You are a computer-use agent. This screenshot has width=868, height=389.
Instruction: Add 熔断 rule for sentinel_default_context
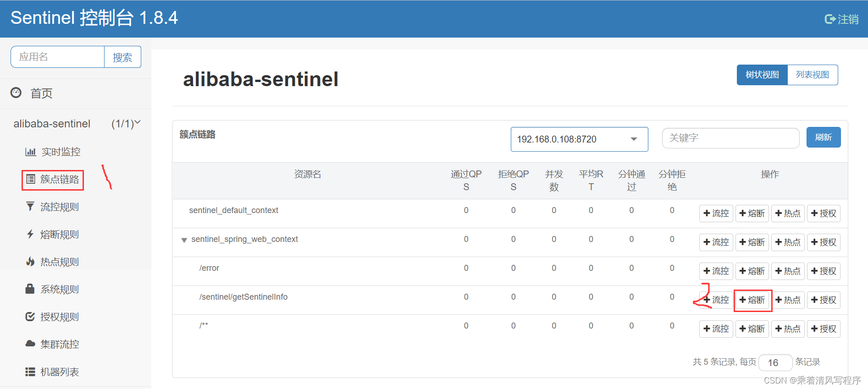click(x=752, y=214)
